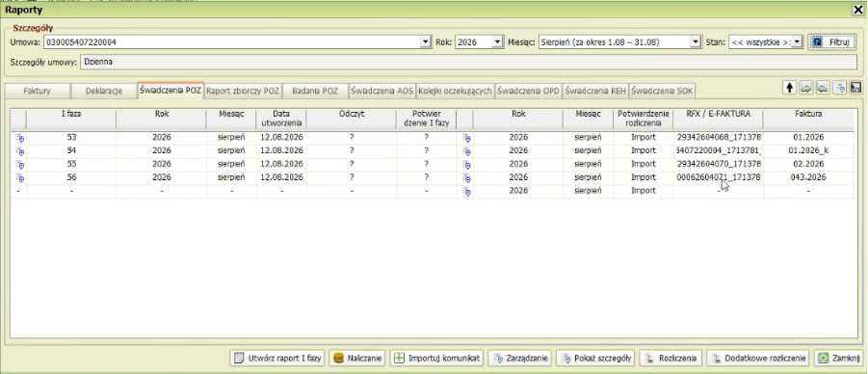
Task: Click the settlement icon in the last row with dashes
Action: (x=466, y=191)
